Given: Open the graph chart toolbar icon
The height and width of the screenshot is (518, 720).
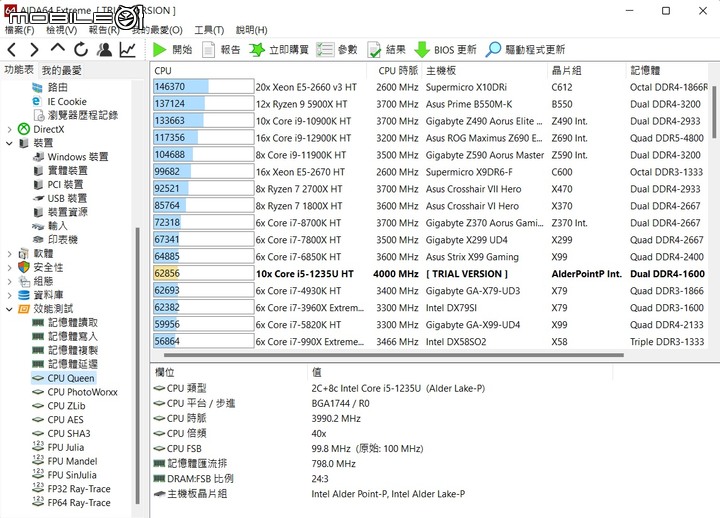Looking at the screenshot, I should coord(128,50).
